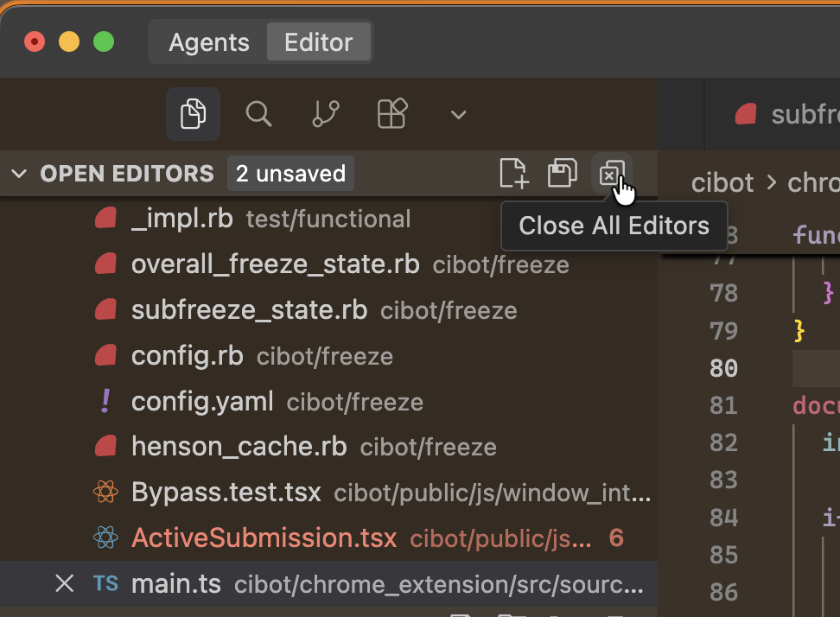This screenshot has width=840, height=617.
Task: Click the 2 unsaved badge
Action: click(x=290, y=174)
